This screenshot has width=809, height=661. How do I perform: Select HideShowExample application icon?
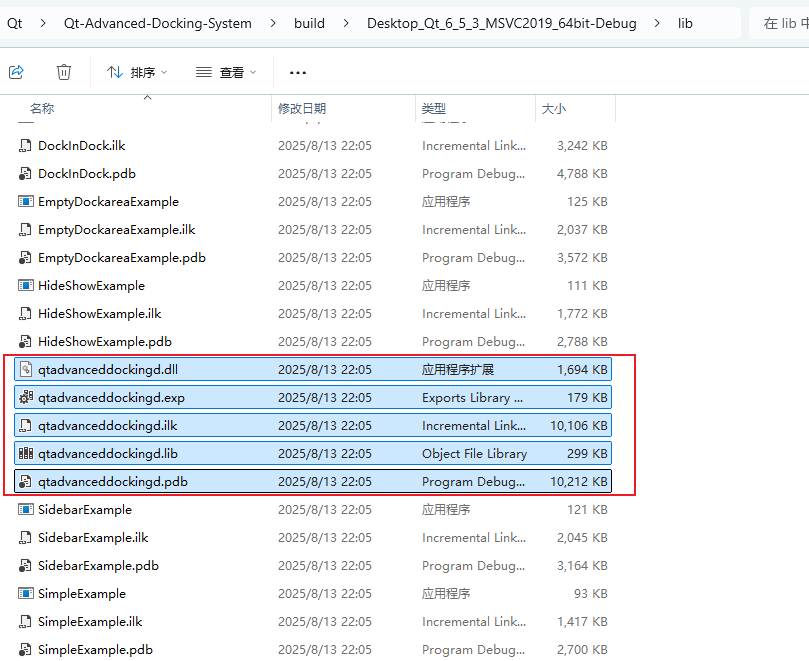coord(25,285)
